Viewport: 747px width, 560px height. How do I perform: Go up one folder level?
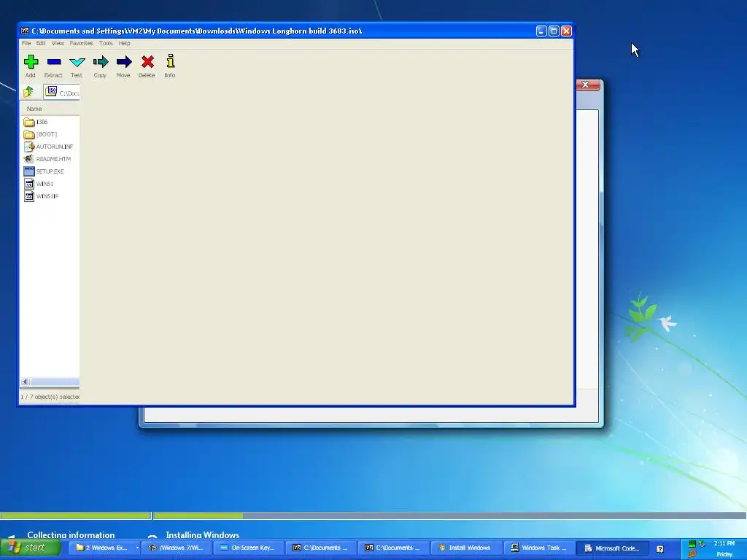[x=28, y=91]
